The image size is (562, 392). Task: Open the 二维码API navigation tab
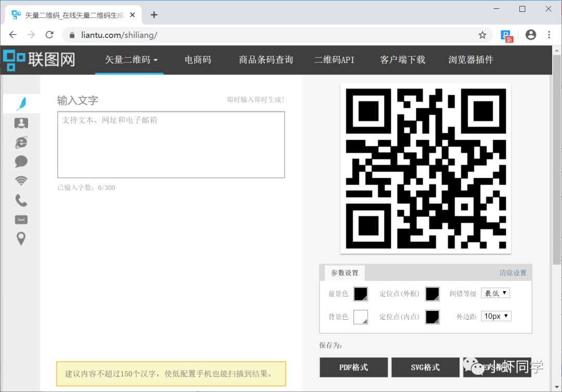click(334, 60)
